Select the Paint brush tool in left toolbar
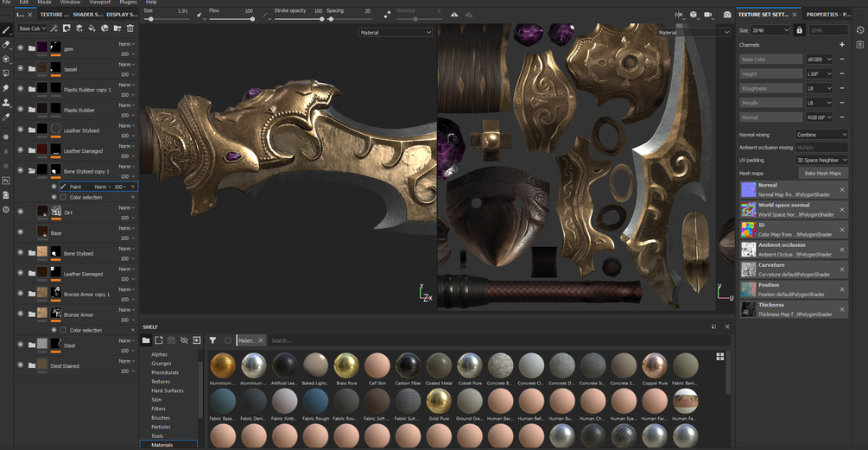Screen dimensions: 868x450 coord(6,30)
